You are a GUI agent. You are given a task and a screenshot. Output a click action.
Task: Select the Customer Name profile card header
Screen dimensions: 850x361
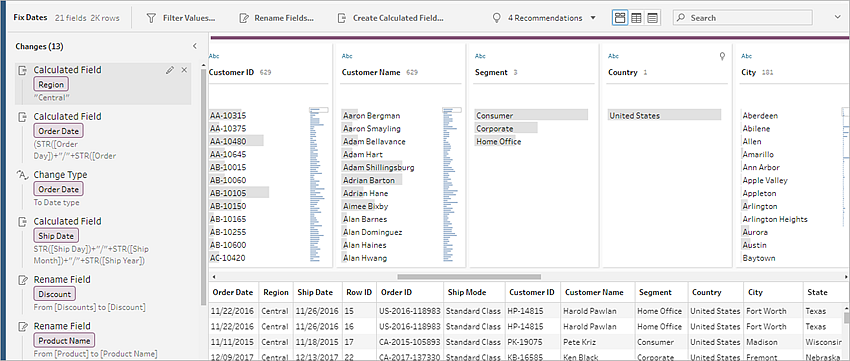[371, 72]
